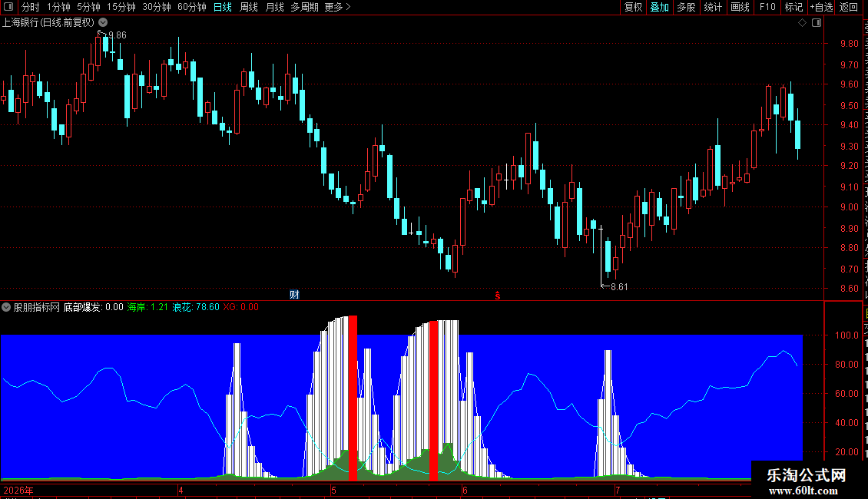This screenshot has width=868, height=499.
Task: Click the month 7 axis label
Action: pyautogui.click(x=618, y=490)
